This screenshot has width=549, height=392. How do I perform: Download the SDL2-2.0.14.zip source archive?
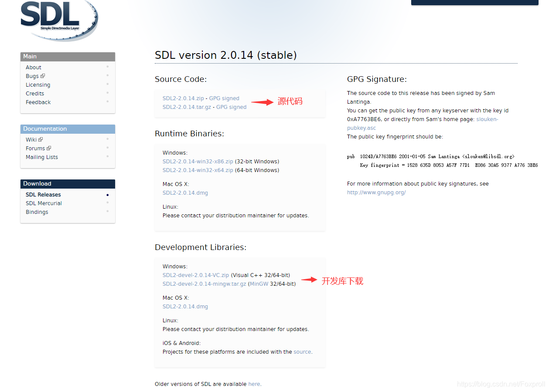pyautogui.click(x=183, y=98)
